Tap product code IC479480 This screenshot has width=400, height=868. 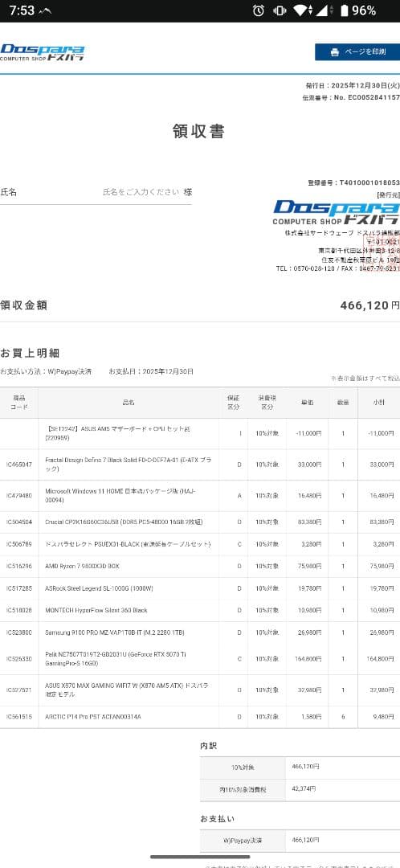[x=18, y=495]
